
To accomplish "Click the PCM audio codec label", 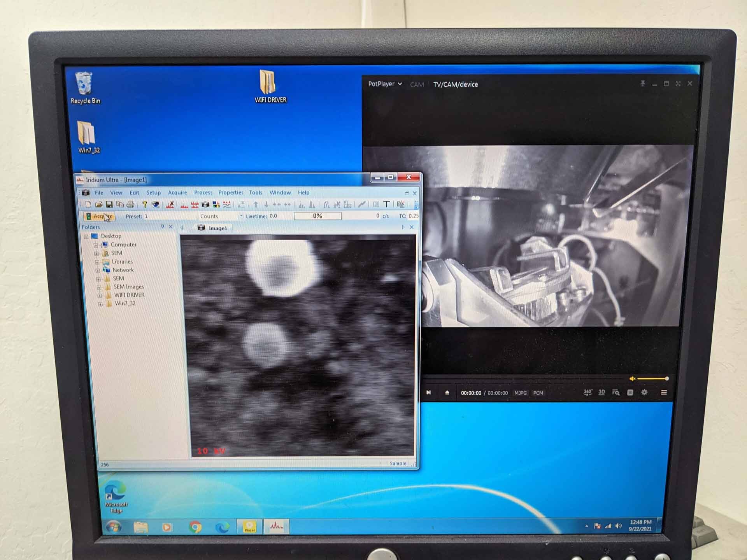I will pos(538,393).
